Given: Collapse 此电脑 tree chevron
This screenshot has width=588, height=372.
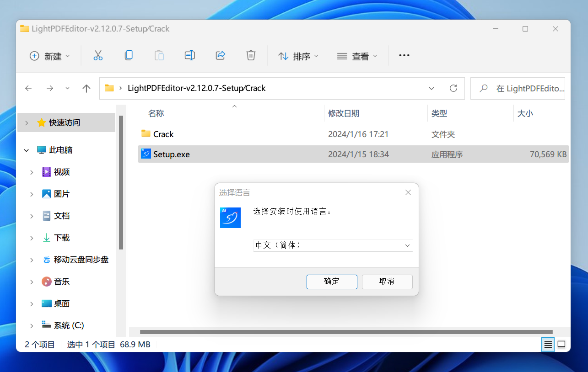Looking at the screenshot, I should click(x=27, y=150).
